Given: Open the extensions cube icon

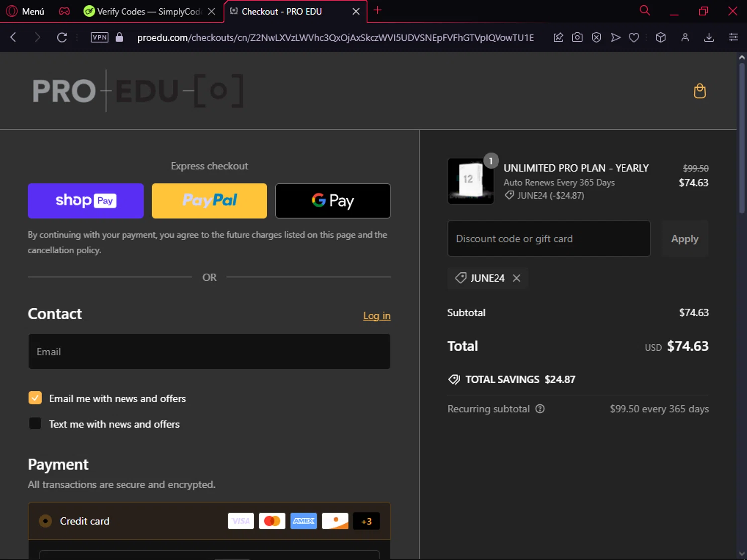Looking at the screenshot, I should [661, 37].
